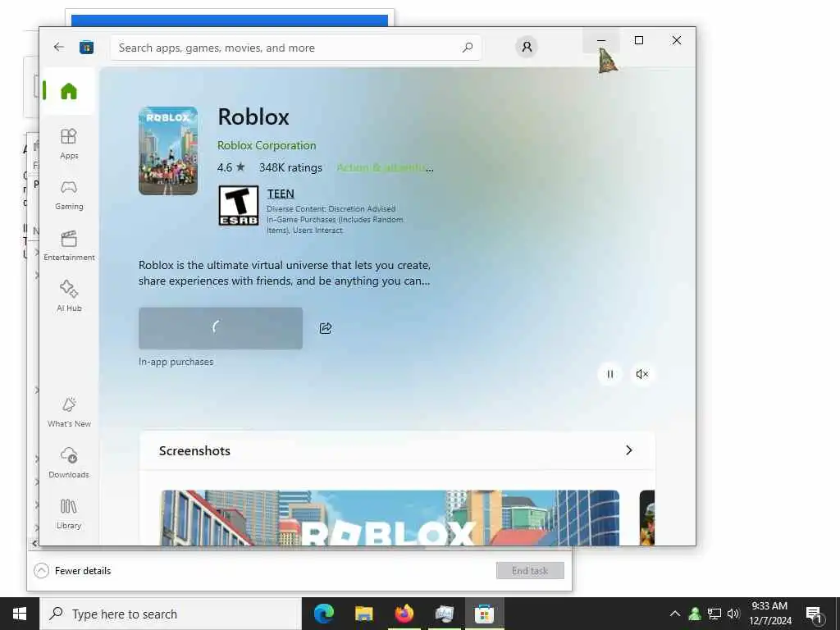
Task: Toggle the trailer's muted sound icon
Action: (641, 374)
